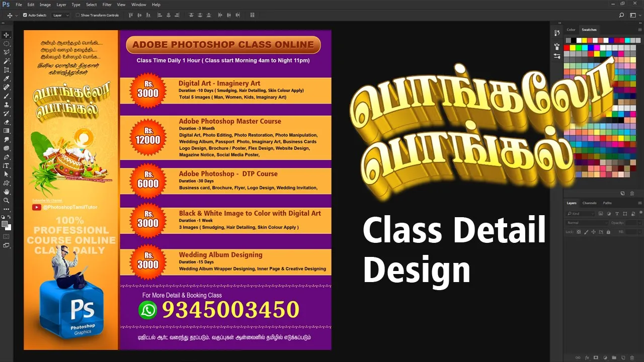
Task: Toggle pixel layer filter
Action: (601, 214)
